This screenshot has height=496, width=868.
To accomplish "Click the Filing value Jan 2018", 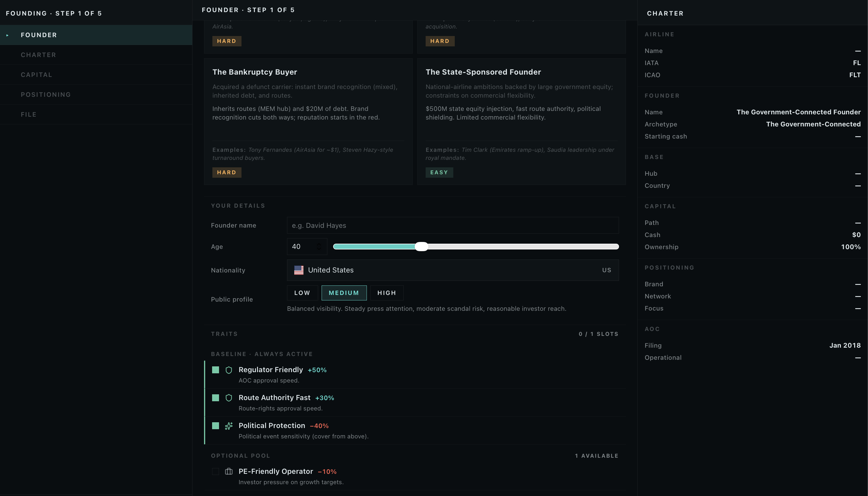I will [845, 345].
